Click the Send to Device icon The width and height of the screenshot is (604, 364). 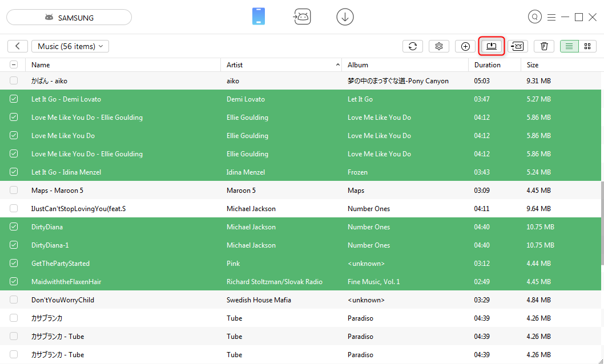(x=517, y=46)
